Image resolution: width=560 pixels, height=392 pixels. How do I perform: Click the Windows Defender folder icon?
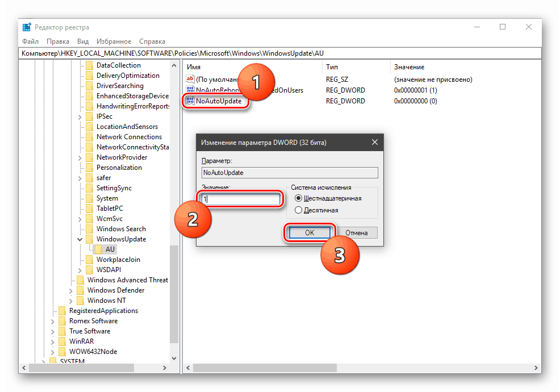pyautogui.click(x=81, y=290)
